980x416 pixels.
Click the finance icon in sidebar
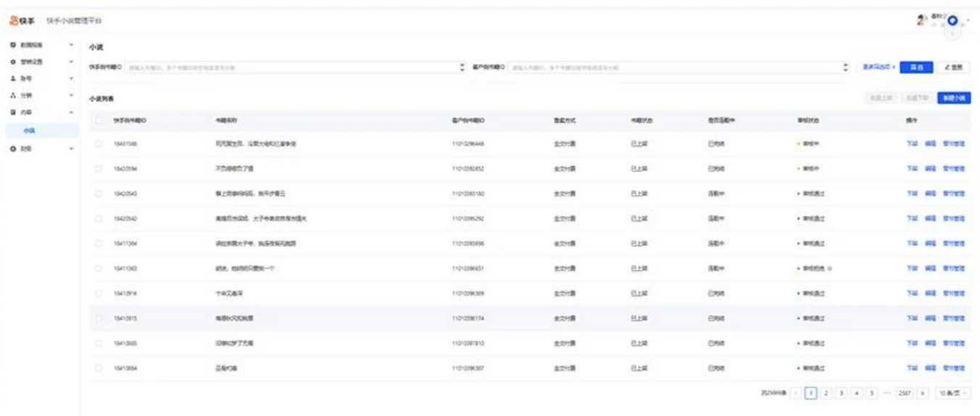pyautogui.click(x=12, y=149)
